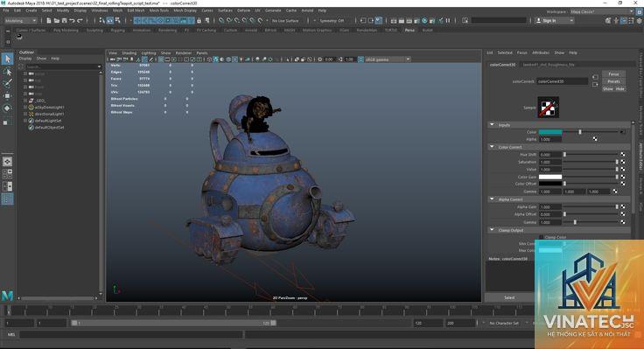
Task: Toggle the highlighted icon above the Maya logo
Action: (7, 199)
